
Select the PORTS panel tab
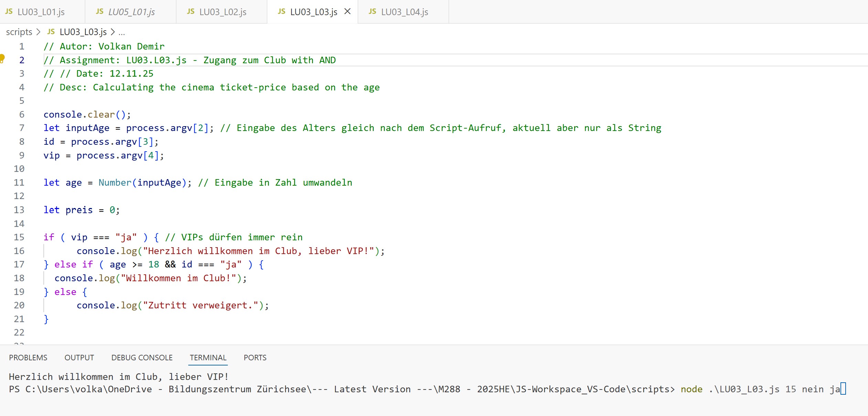pyautogui.click(x=255, y=358)
